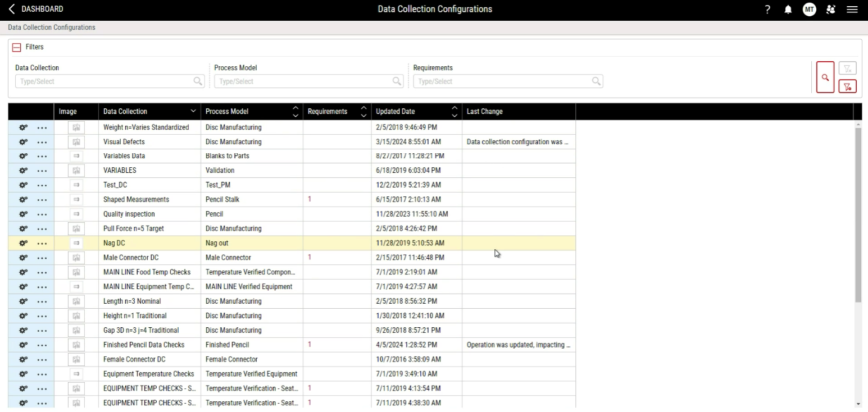Screen dimensions: 868x412
Task: Click the Data Collection Configurations breadcrumb
Action: [x=52, y=28]
